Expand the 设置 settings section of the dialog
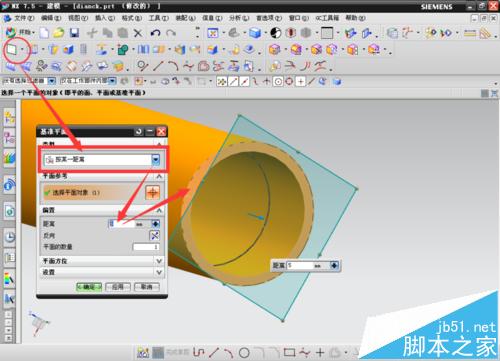 [x=159, y=272]
